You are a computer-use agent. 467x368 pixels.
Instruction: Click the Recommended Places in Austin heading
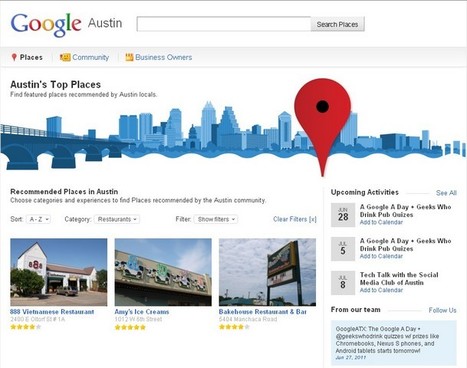[x=64, y=192]
